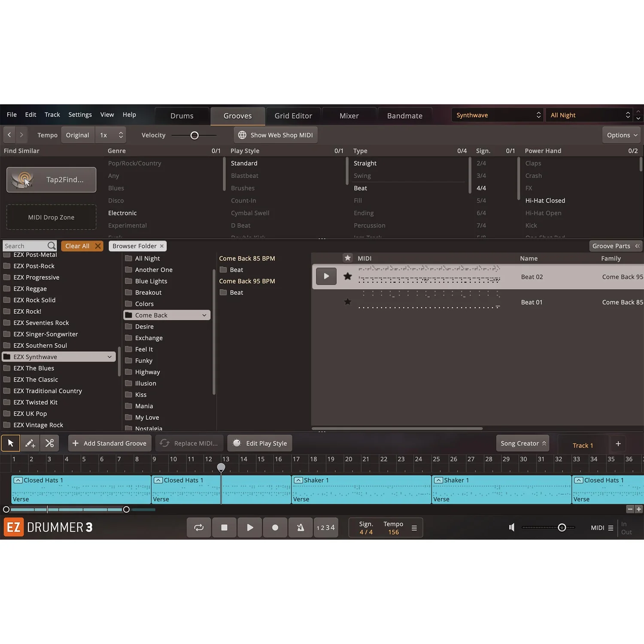
Task: Mute output with speaker icon
Action: [512, 527]
